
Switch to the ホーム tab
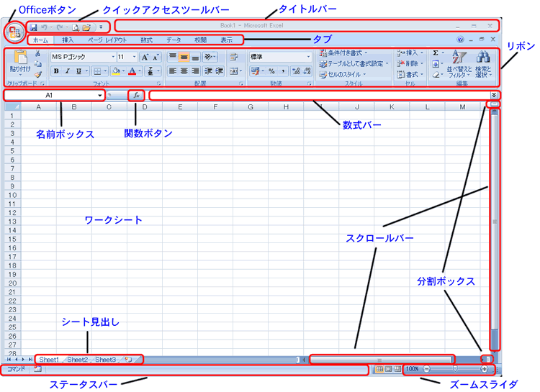40,40
